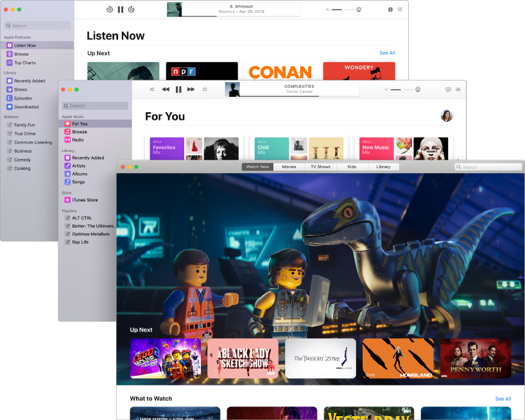The width and height of the screenshot is (525, 420).
Task: Open Up Next queue in Music
Action: 458,89
